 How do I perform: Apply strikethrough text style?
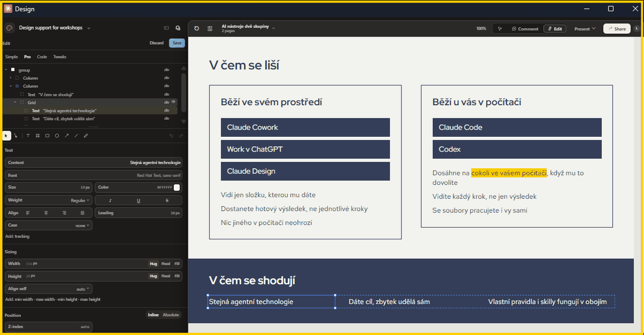167,200
